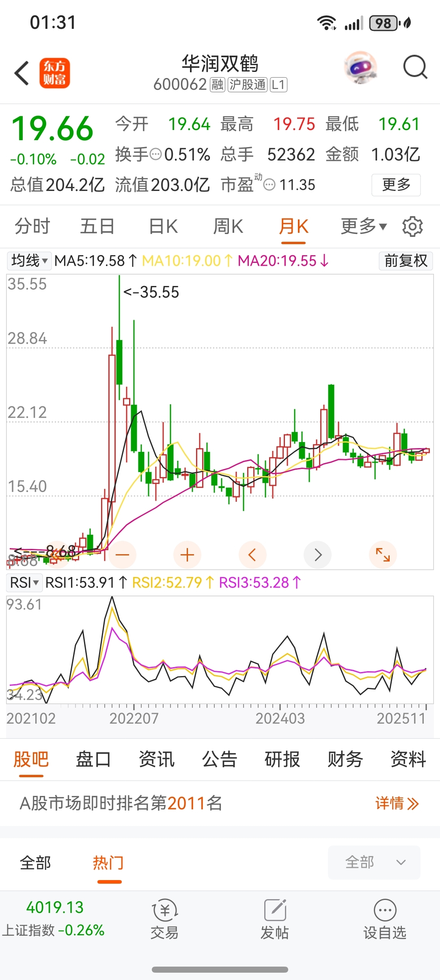
Task: Tap the RSI1:53.91 label
Action: click(x=86, y=583)
